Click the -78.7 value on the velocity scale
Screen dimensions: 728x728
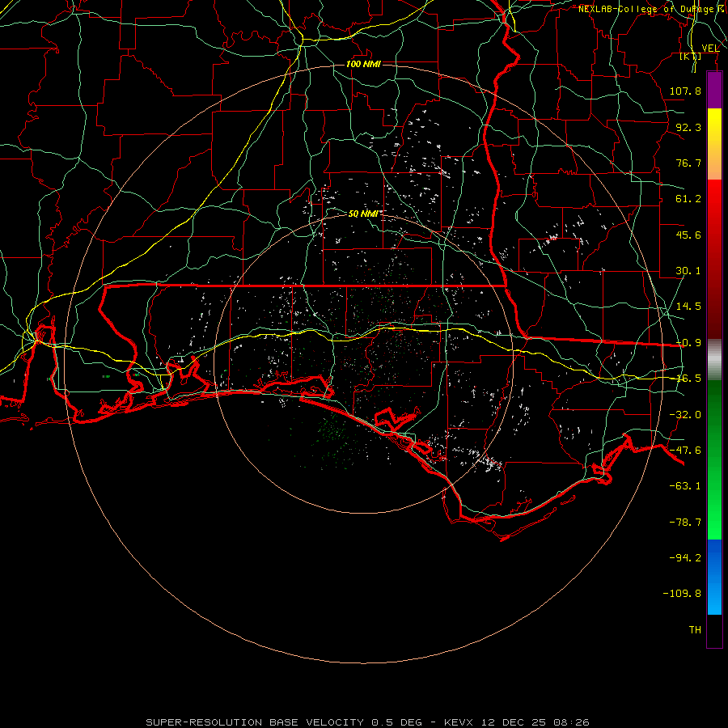coord(685,523)
